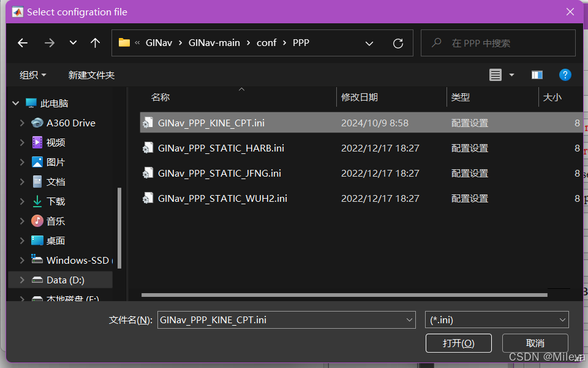Image resolution: width=588 pixels, height=368 pixels.
Task: Collapse the 此电脑 tree node
Action: (16, 103)
